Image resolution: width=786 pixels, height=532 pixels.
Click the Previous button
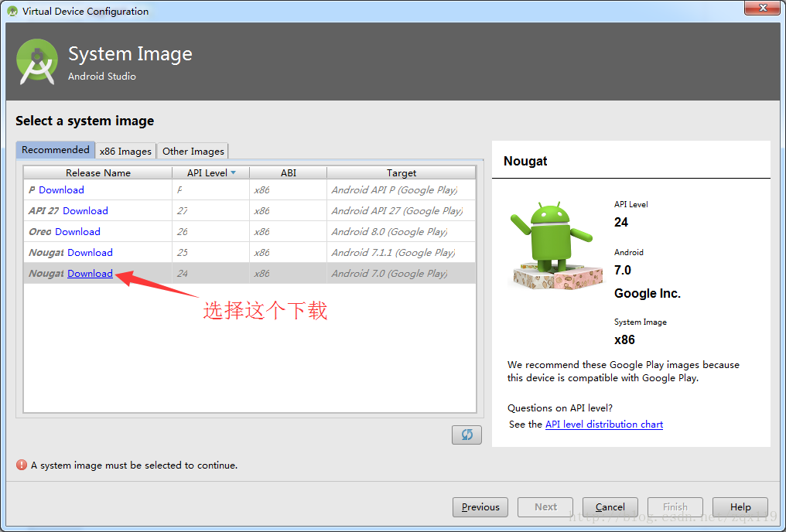click(480, 507)
